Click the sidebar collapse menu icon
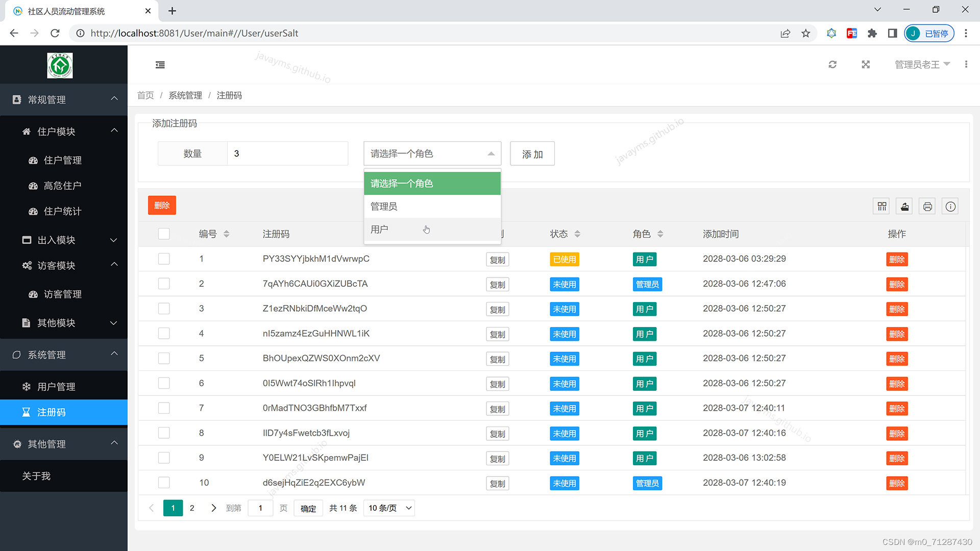 (160, 65)
